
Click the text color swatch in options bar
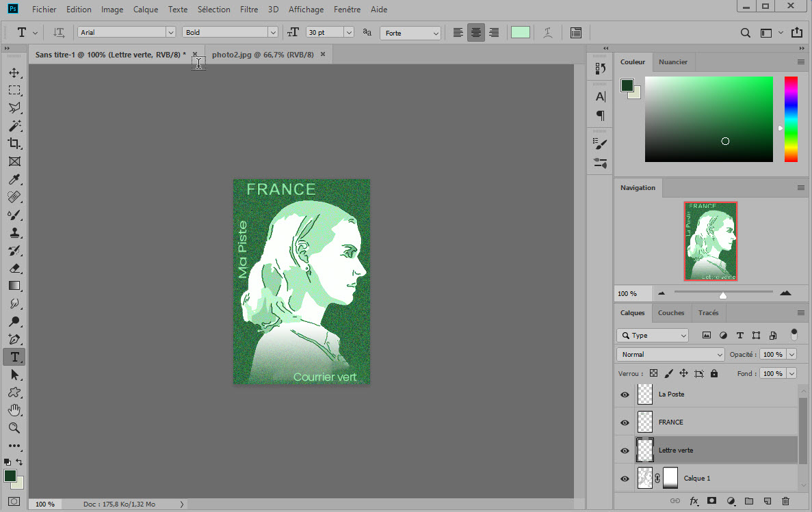(521, 32)
